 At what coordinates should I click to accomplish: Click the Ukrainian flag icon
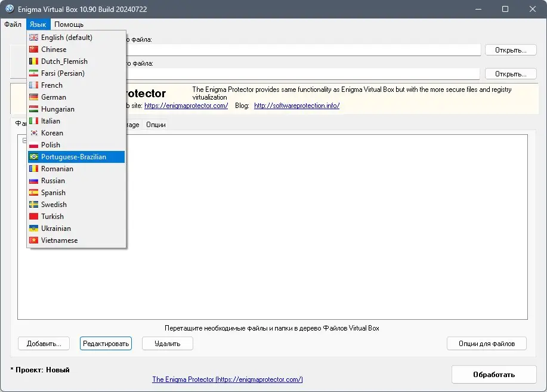(34, 229)
